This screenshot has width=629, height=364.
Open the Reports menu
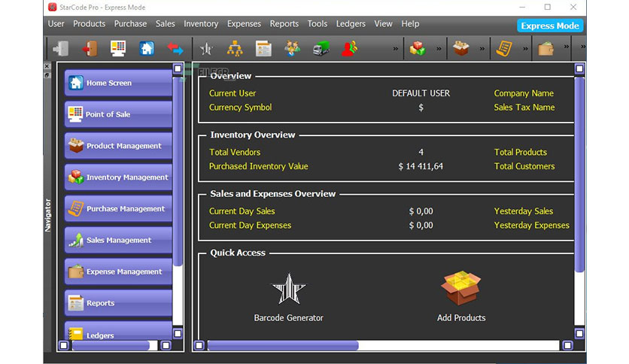coord(284,23)
